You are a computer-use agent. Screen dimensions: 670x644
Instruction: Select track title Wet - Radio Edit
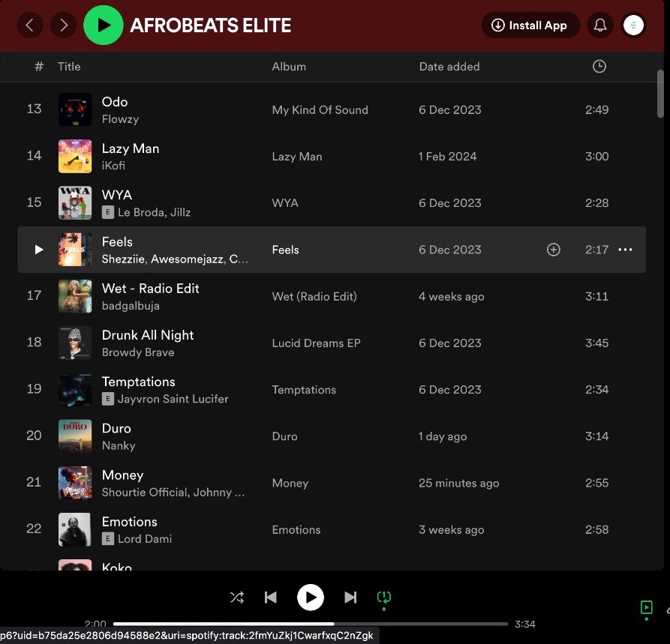tap(150, 288)
